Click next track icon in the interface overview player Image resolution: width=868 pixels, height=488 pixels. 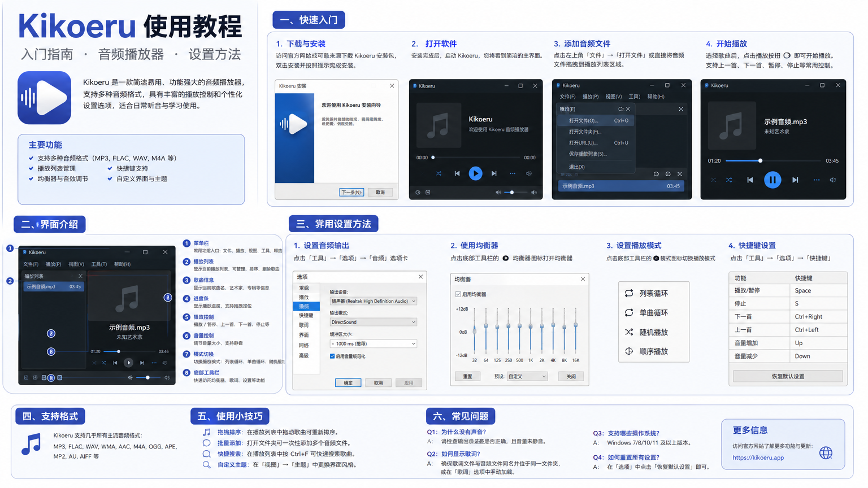click(x=142, y=363)
